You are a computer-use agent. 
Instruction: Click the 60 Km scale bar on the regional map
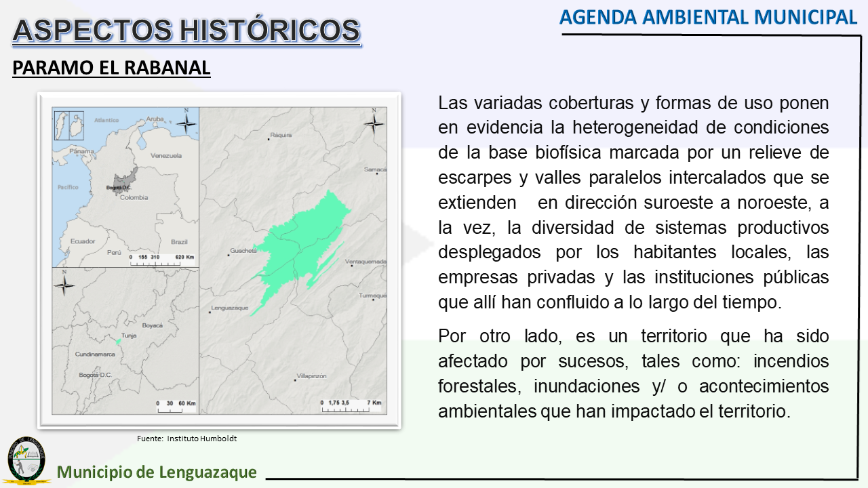click(175, 405)
